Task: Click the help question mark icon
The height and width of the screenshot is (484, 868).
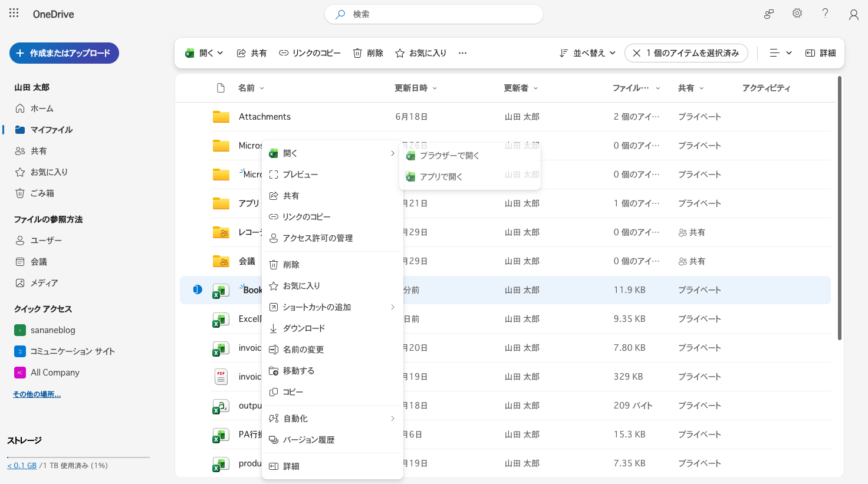Action: (825, 13)
